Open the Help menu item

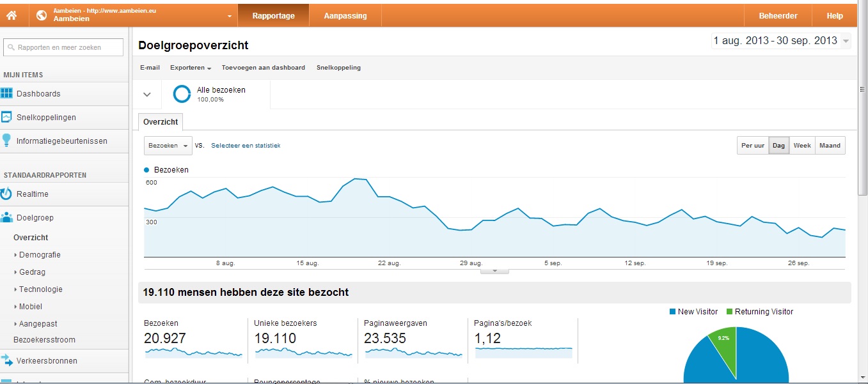[835, 15]
